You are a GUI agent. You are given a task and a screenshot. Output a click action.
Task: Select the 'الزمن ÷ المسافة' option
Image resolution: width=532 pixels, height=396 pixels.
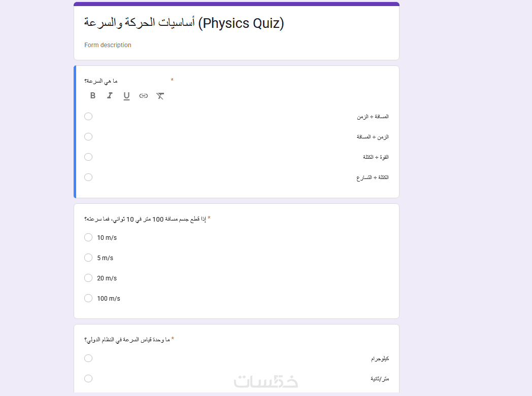click(x=88, y=137)
